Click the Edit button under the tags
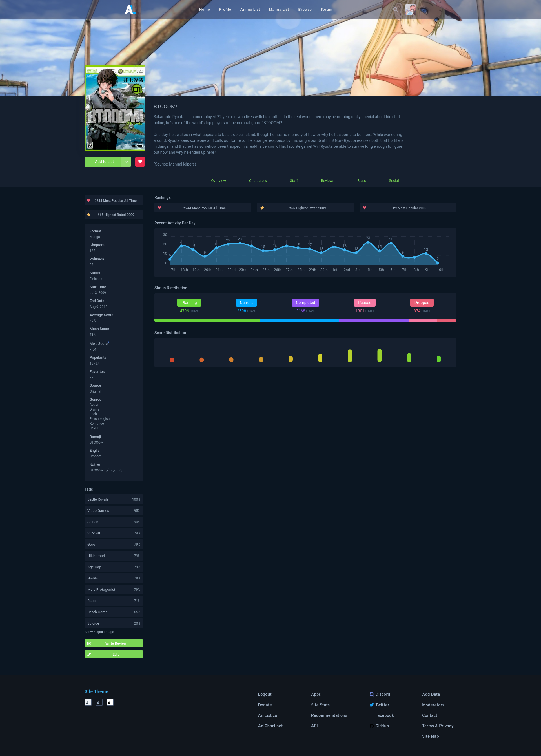 [x=114, y=654]
